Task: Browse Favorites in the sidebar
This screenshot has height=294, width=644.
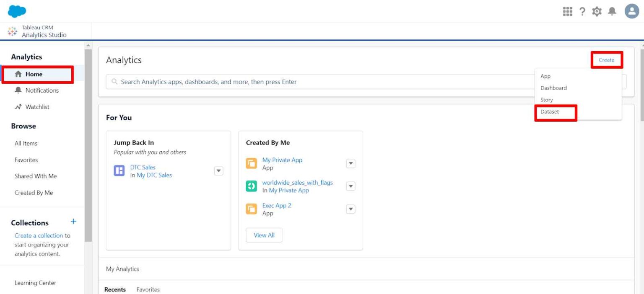Action: coord(26,160)
